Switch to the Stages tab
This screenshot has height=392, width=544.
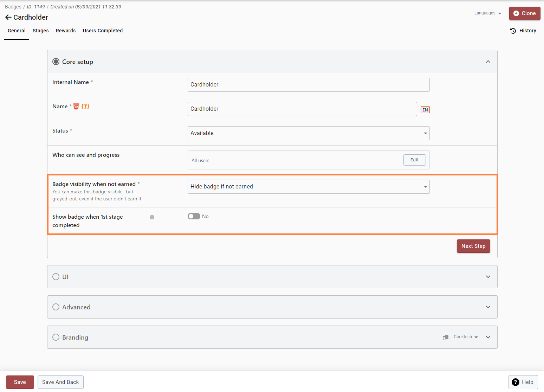coord(41,31)
